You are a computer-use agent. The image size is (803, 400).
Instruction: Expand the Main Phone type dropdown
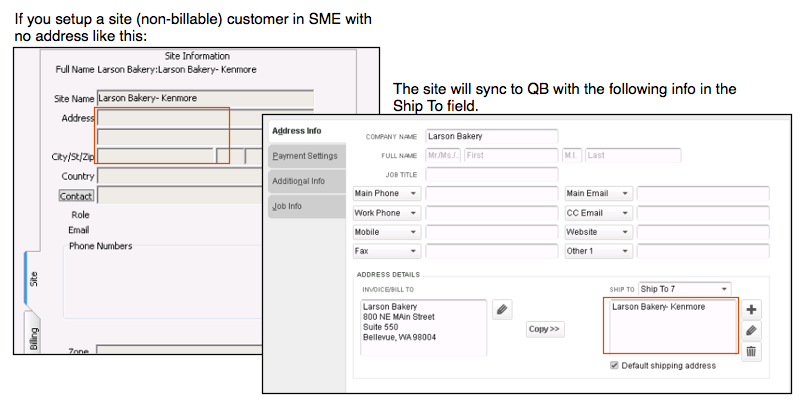[x=386, y=194]
